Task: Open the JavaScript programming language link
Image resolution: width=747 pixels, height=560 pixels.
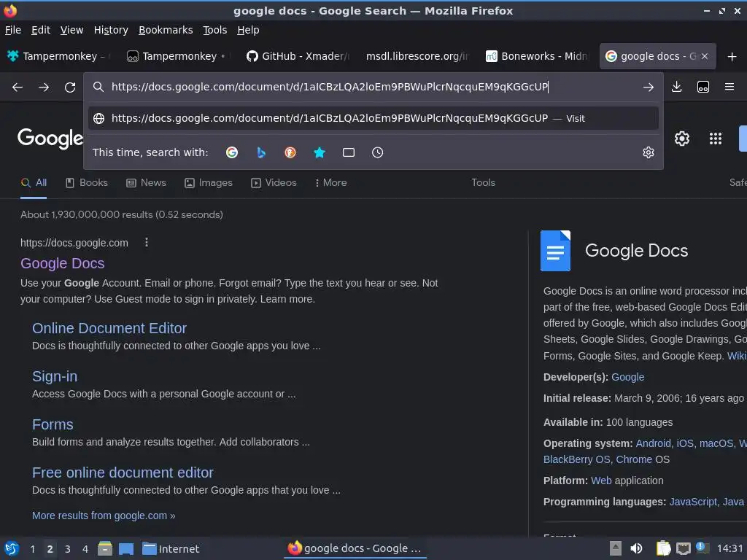Action: [693, 502]
